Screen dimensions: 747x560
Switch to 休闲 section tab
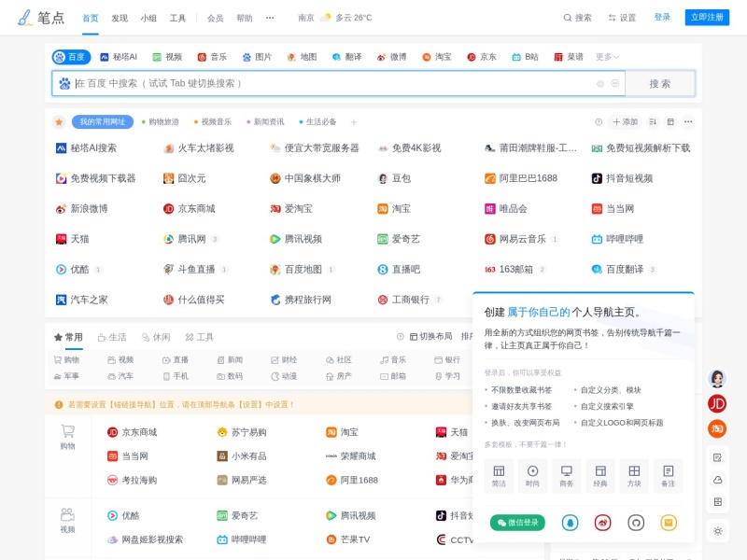156,338
